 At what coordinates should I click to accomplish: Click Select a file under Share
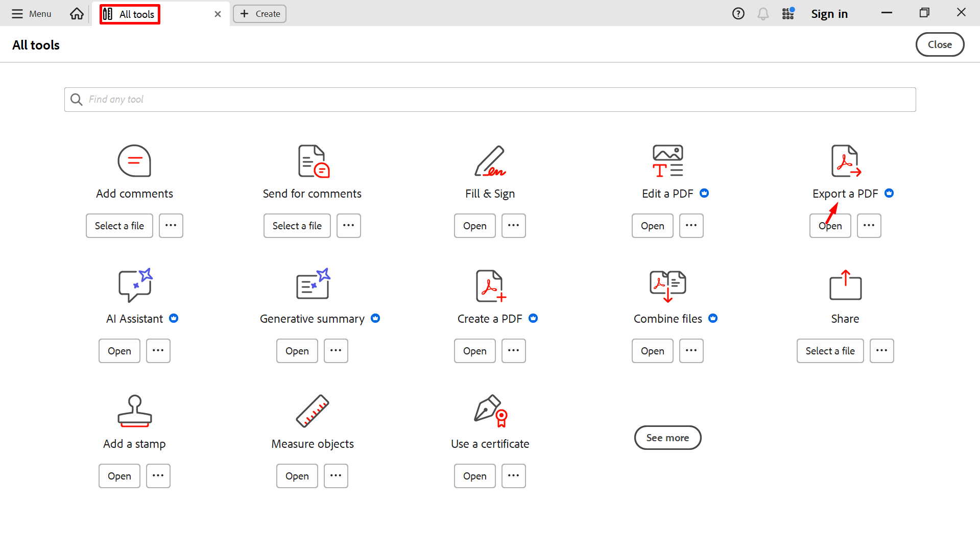[x=830, y=351]
